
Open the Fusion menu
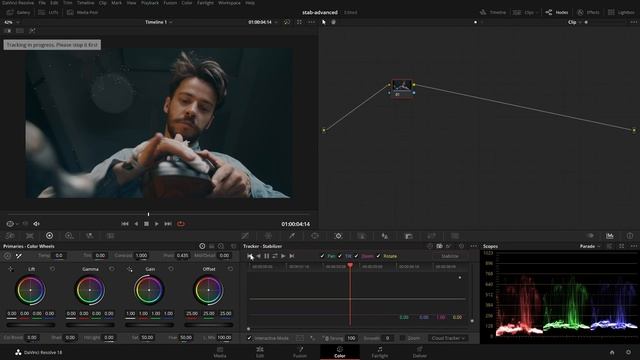pyautogui.click(x=170, y=2)
